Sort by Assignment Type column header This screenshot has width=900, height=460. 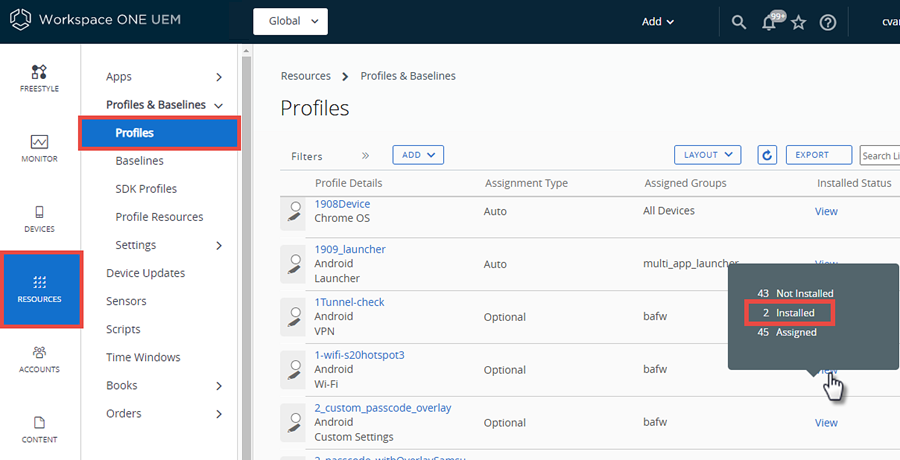coord(526,183)
